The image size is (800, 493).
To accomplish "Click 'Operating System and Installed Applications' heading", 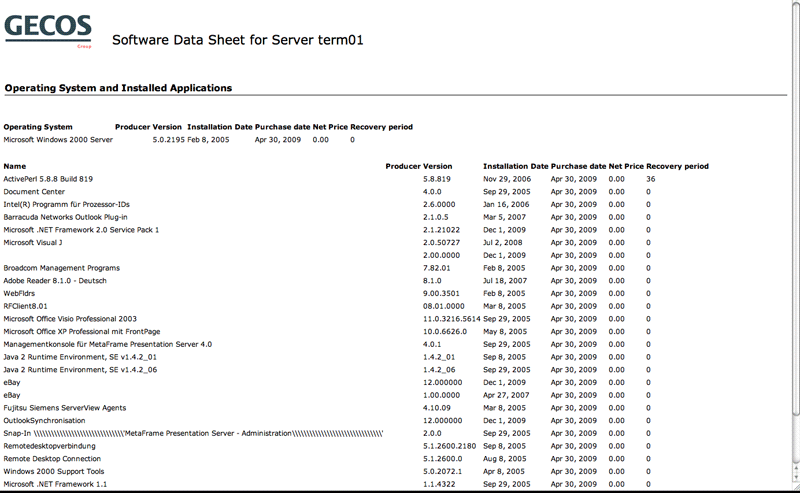I will point(118,88).
